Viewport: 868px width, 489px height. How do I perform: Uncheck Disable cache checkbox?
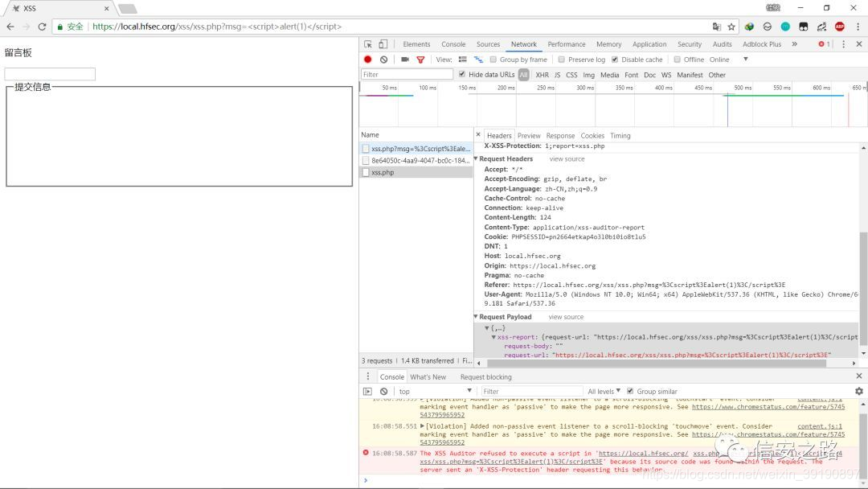[615, 60]
